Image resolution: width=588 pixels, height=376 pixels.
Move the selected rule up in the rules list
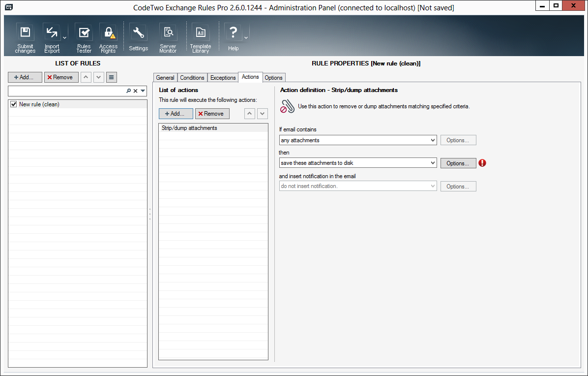point(86,77)
